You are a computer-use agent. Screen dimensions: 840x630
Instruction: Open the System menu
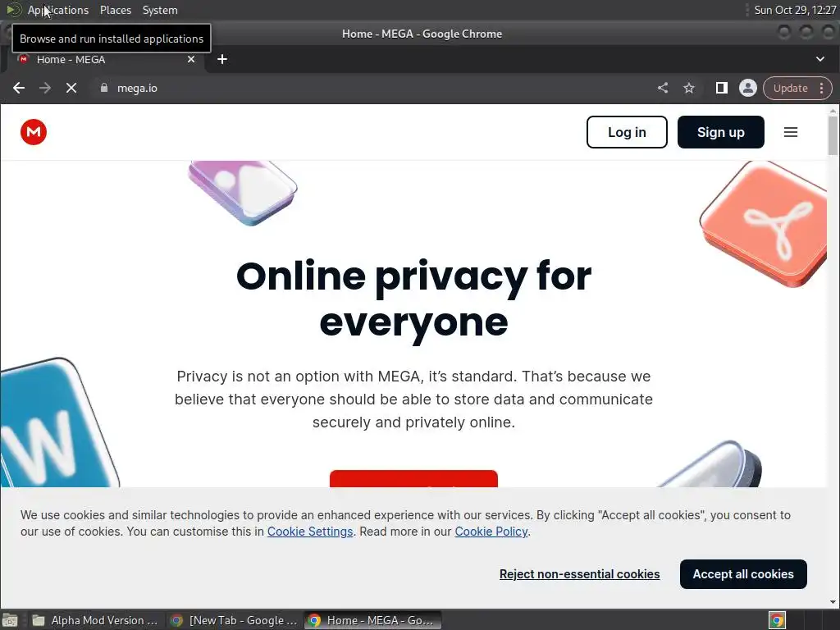click(160, 10)
